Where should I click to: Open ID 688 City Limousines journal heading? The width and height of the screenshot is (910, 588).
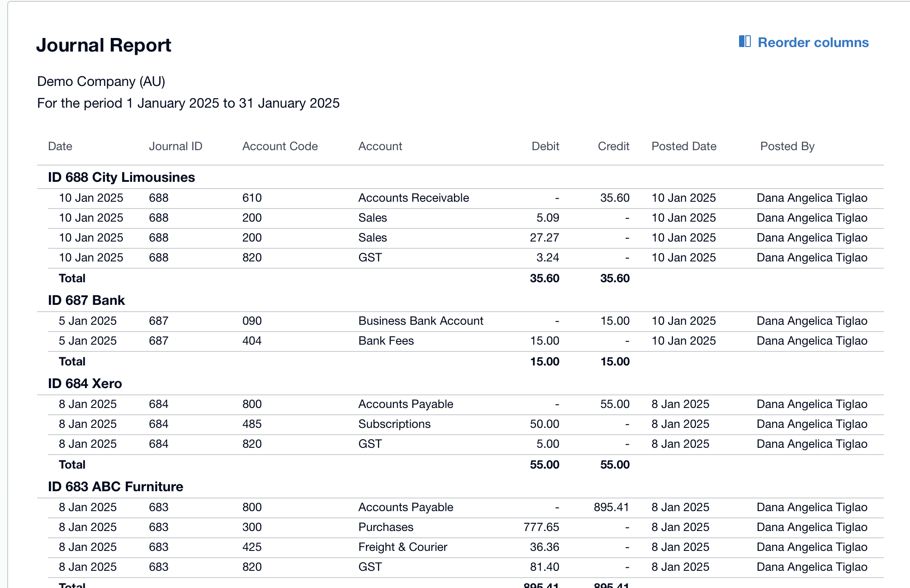pos(121,177)
